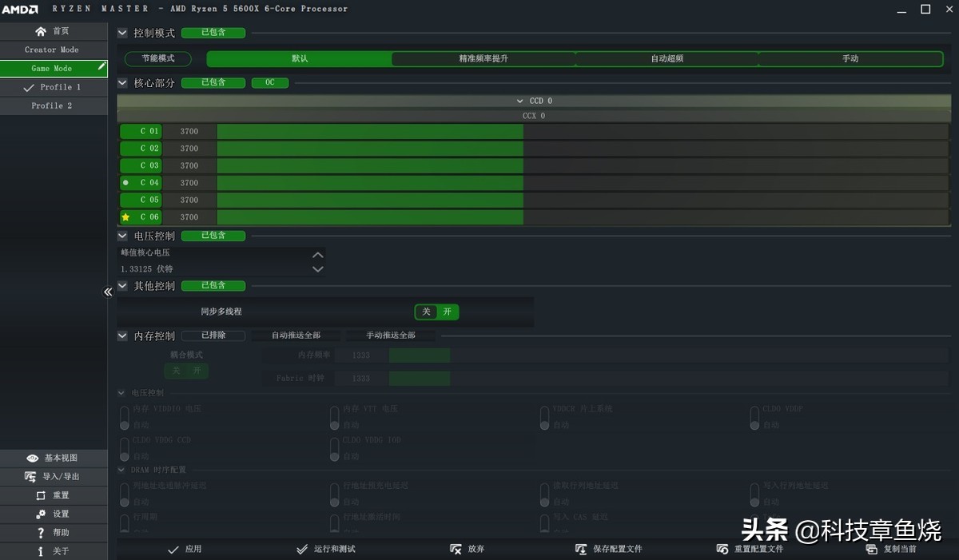Adjust the C 02 frequency slider bar
Image resolution: width=959 pixels, height=560 pixels.
[x=581, y=149]
